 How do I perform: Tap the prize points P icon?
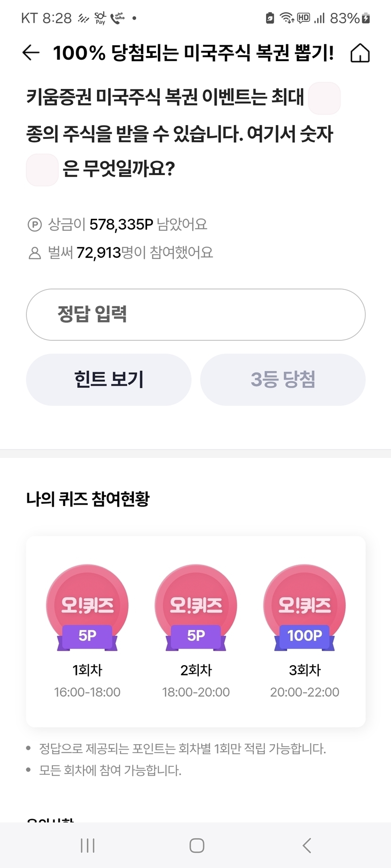pyautogui.click(x=35, y=225)
